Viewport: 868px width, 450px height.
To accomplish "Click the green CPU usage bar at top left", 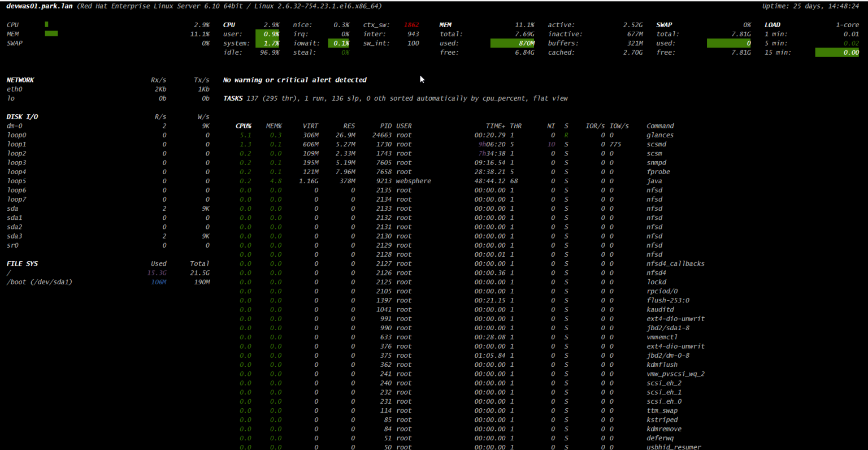I will pos(46,25).
